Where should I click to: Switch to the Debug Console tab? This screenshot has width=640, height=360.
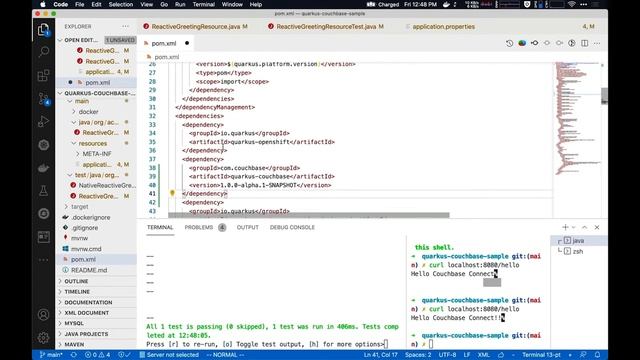[x=292, y=227]
